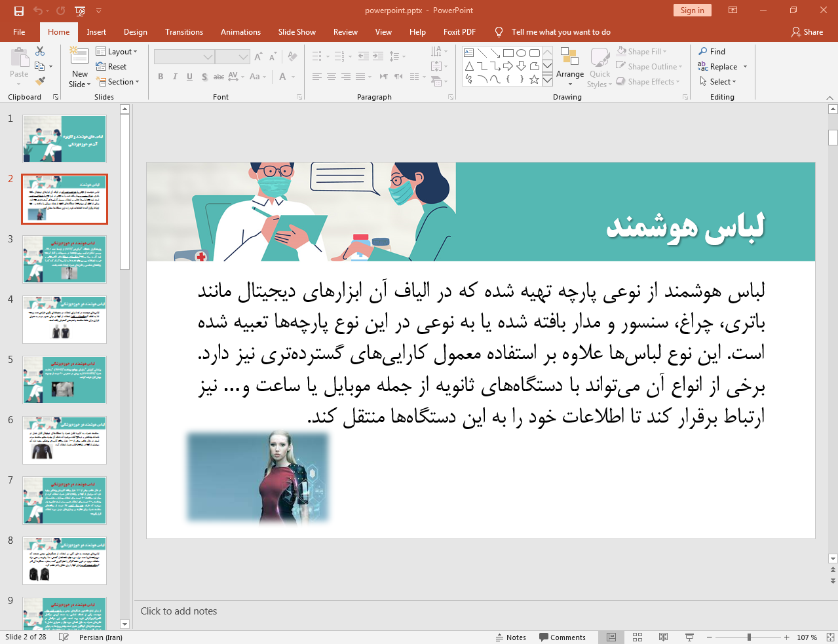838x644 pixels.
Task: Open Reading View from status bar
Action: [x=663, y=637]
